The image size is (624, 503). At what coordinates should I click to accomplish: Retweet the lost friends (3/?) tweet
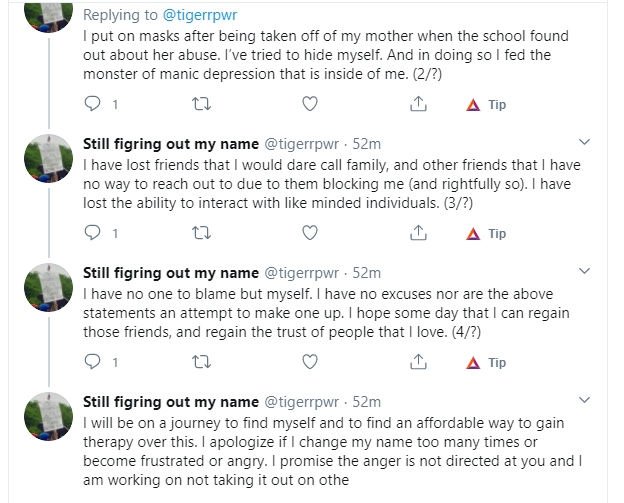pyautogui.click(x=201, y=233)
